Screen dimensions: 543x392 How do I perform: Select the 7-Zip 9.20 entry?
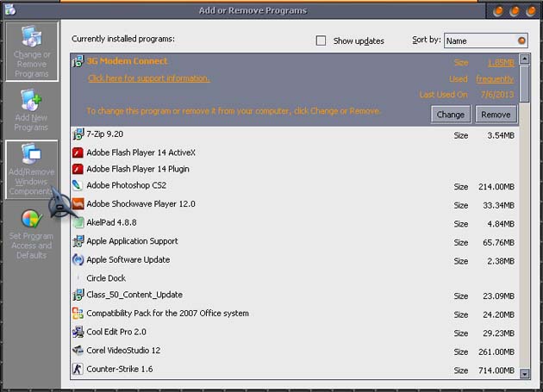(295, 134)
